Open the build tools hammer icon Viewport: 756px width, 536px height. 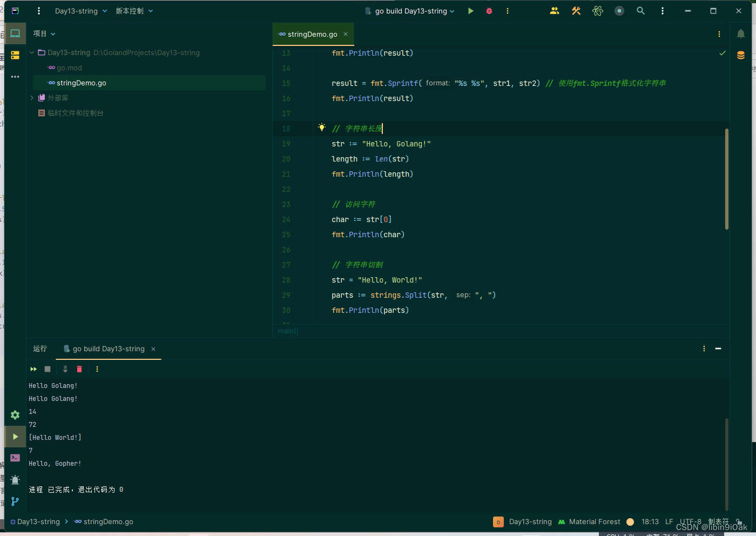click(x=576, y=11)
